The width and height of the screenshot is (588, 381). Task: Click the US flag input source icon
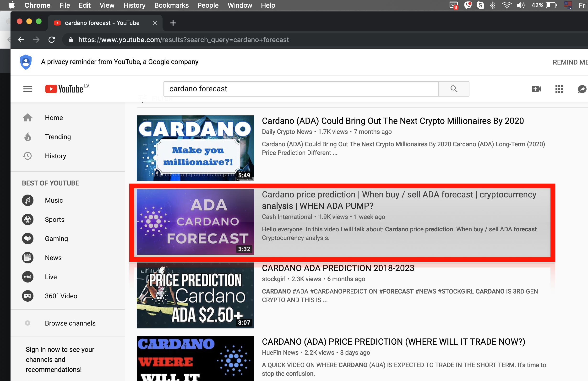568,5
